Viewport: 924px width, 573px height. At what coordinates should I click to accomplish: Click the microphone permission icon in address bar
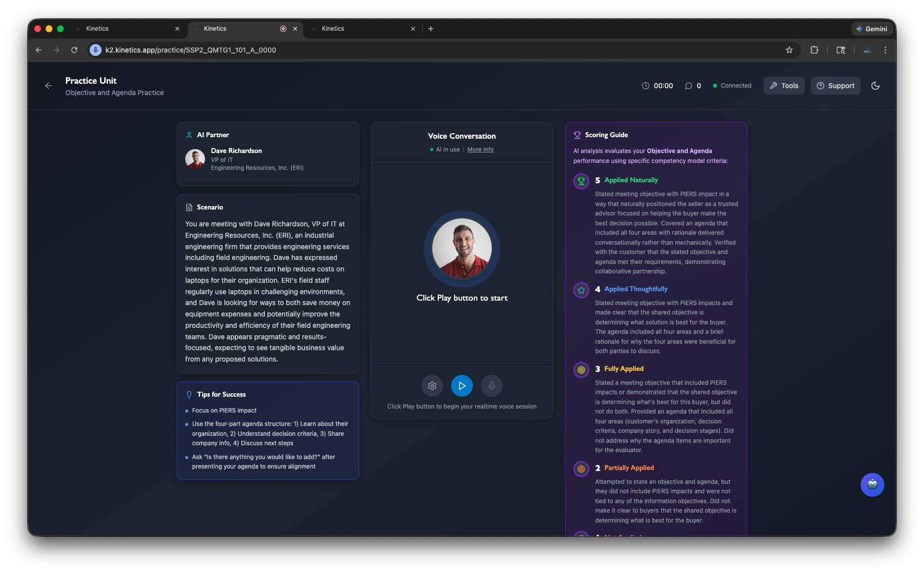click(x=96, y=50)
